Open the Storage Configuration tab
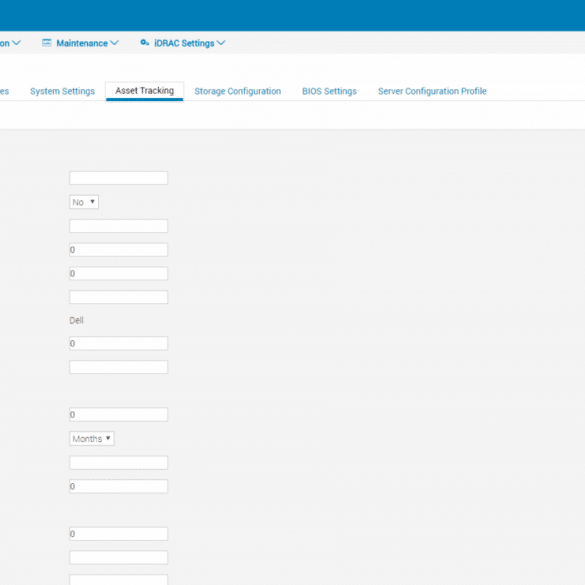Screen dimensions: 585x585 238,91
